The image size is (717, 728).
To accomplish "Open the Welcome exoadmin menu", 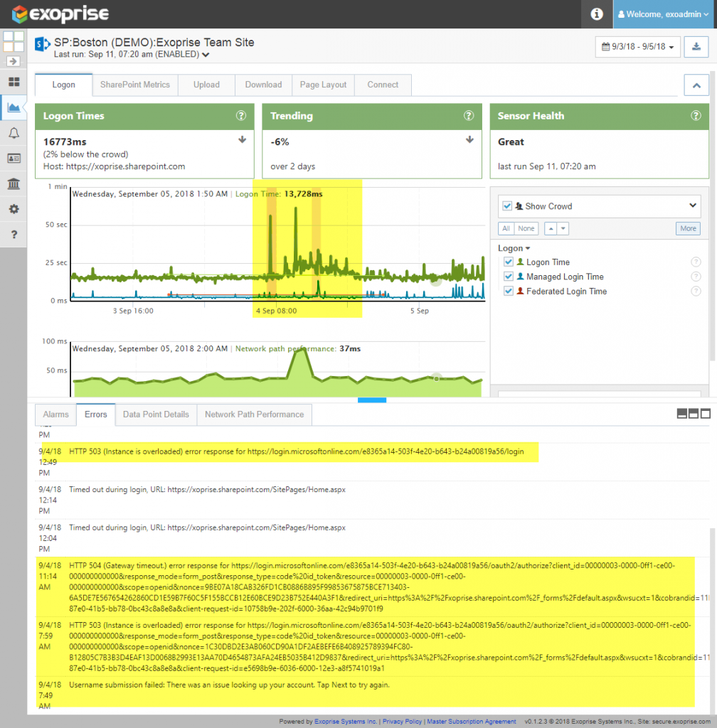I will tap(664, 14).
